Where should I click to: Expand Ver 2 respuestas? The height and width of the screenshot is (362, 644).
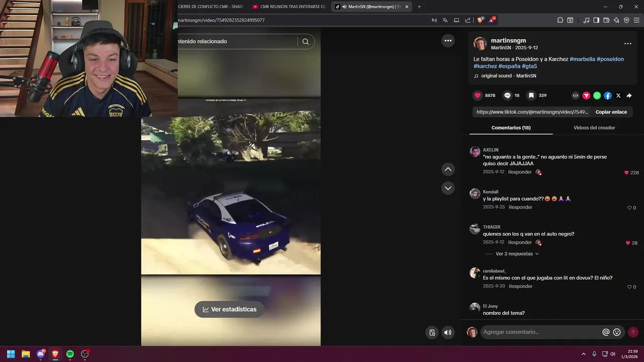517,254
